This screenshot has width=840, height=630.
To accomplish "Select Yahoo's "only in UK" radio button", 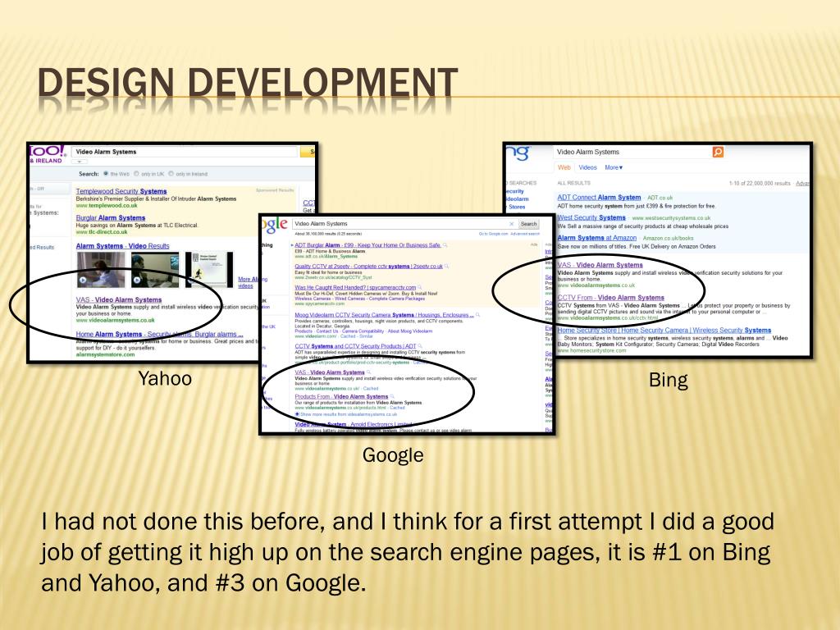I will 136,174.
